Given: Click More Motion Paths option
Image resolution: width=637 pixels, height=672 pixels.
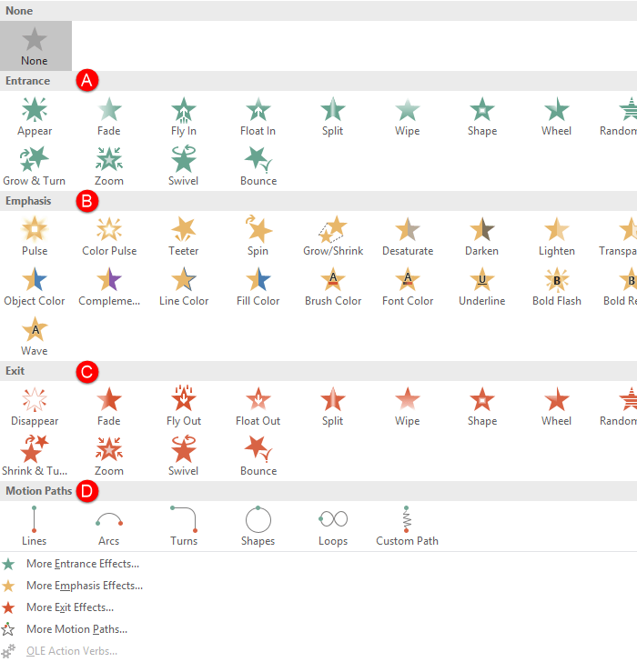Looking at the screenshot, I should point(76,629).
